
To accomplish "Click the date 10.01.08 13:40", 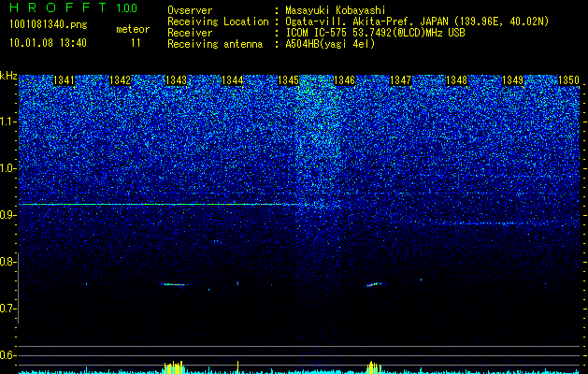I will [x=48, y=43].
